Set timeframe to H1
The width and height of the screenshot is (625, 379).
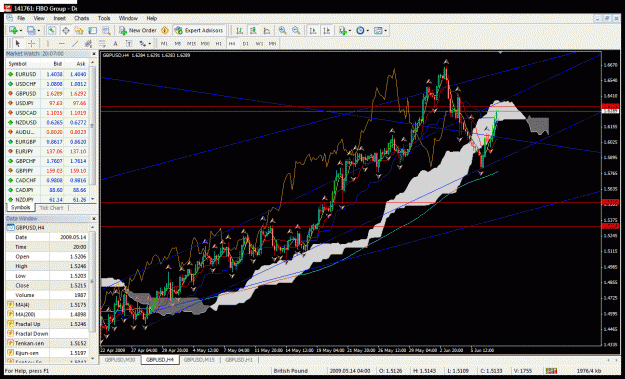(218, 43)
